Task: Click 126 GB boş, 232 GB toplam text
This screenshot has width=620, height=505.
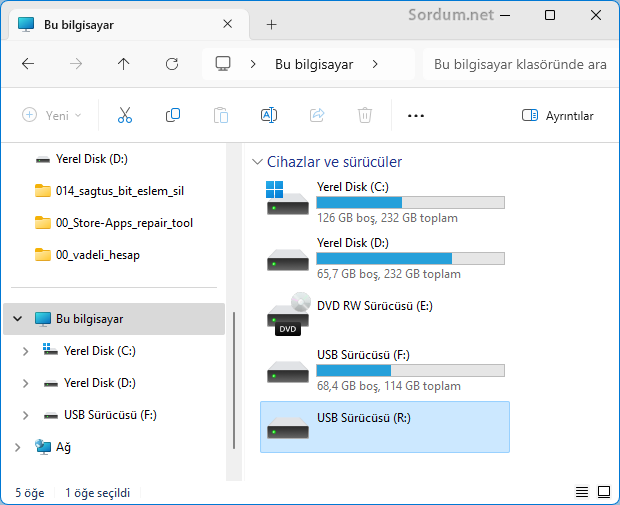Action: pyautogui.click(x=387, y=218)
